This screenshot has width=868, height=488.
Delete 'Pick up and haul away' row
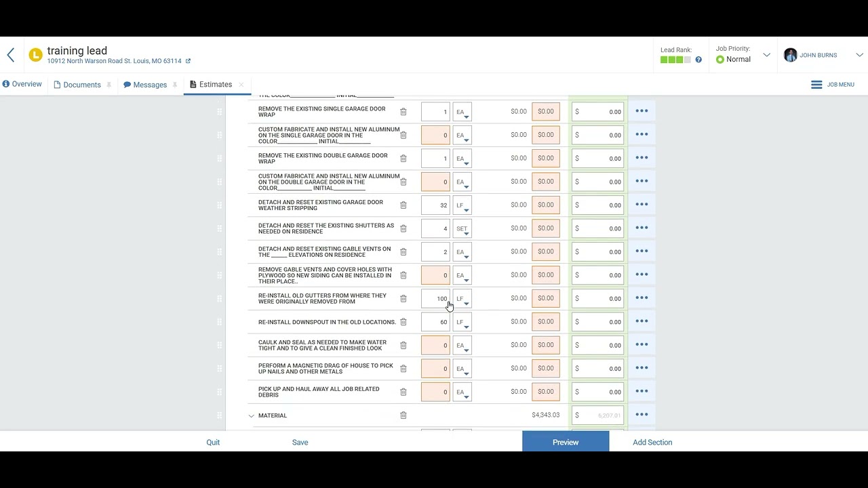(x=403, y=392)
